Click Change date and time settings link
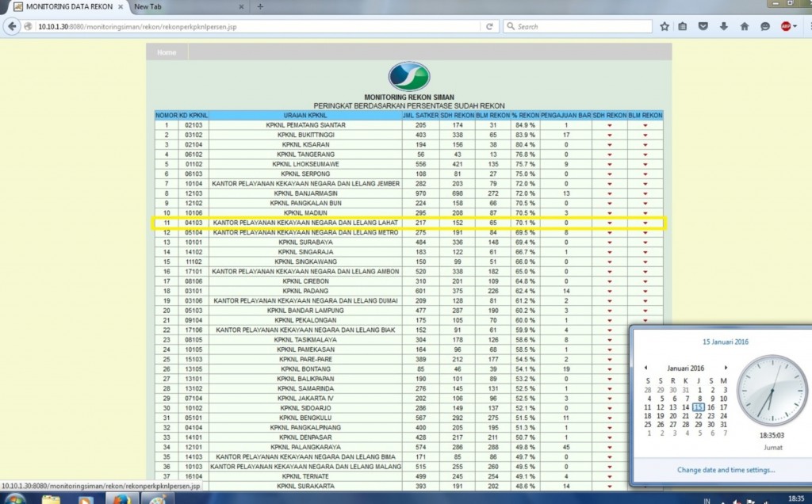 726,470
